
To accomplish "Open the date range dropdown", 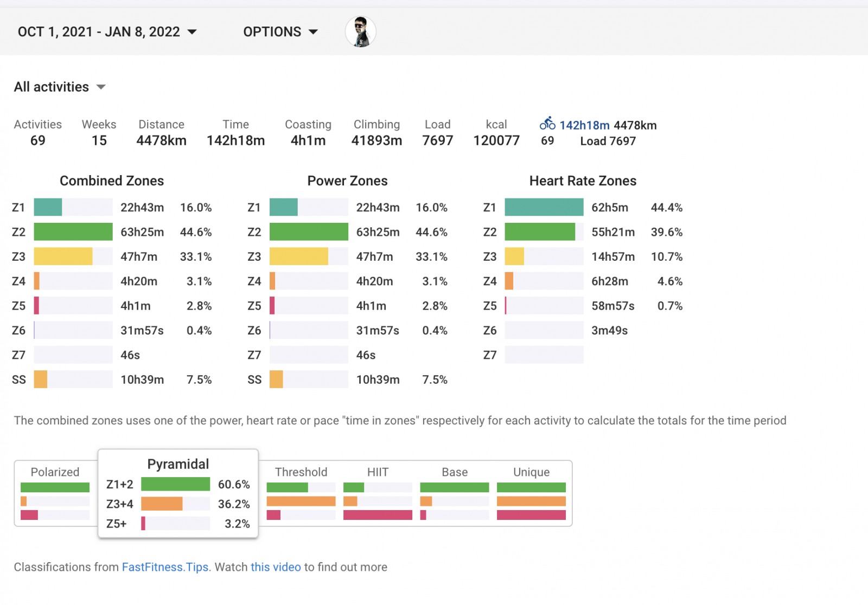I will click(107, 32).
